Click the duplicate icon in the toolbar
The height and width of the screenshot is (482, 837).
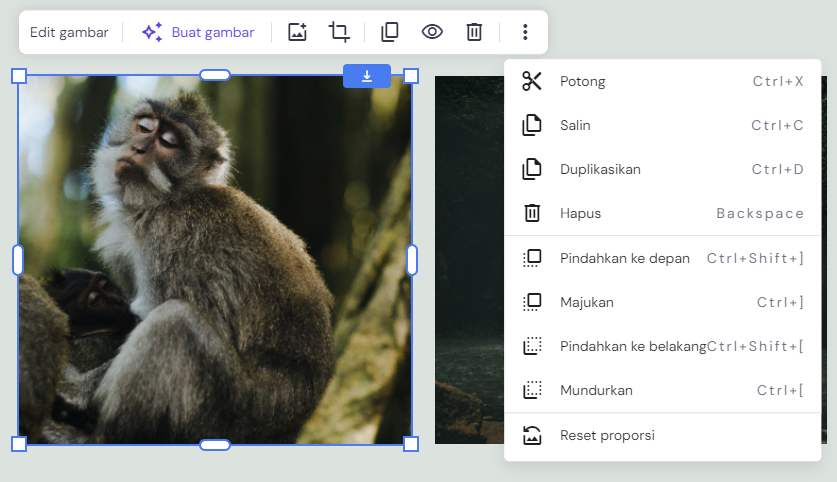[x=390, y=32]
